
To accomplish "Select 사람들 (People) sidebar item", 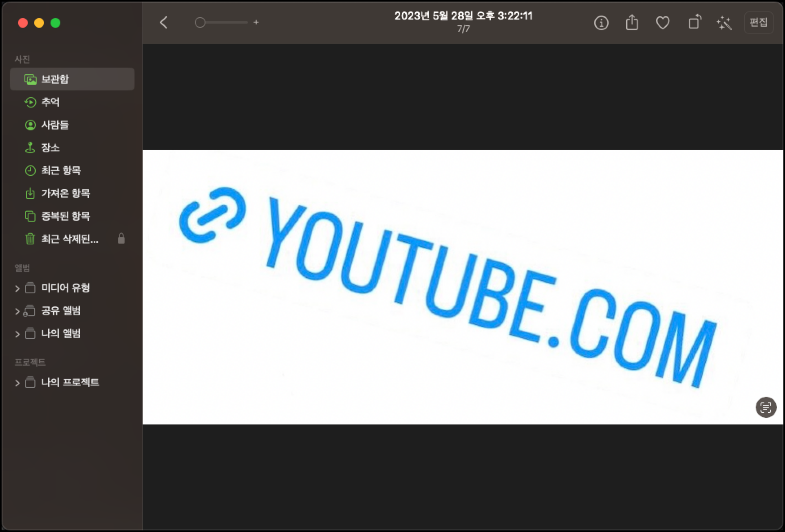I will pos(55,125).
